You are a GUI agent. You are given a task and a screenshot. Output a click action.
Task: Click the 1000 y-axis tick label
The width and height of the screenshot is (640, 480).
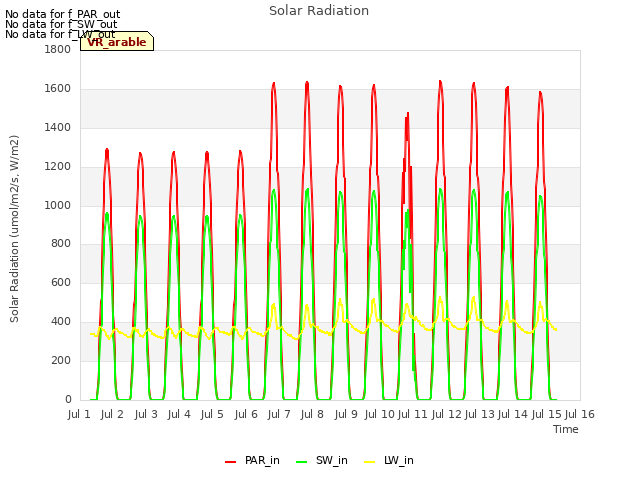tap(58, 205)
